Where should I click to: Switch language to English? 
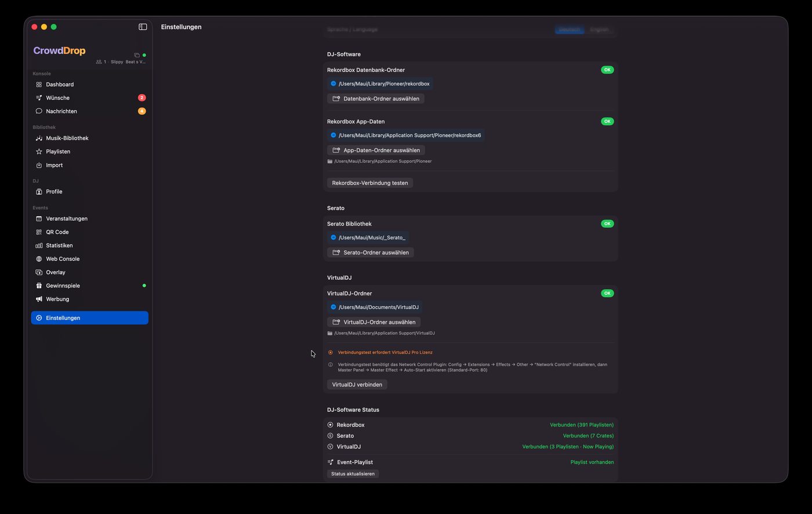point(599,30)
